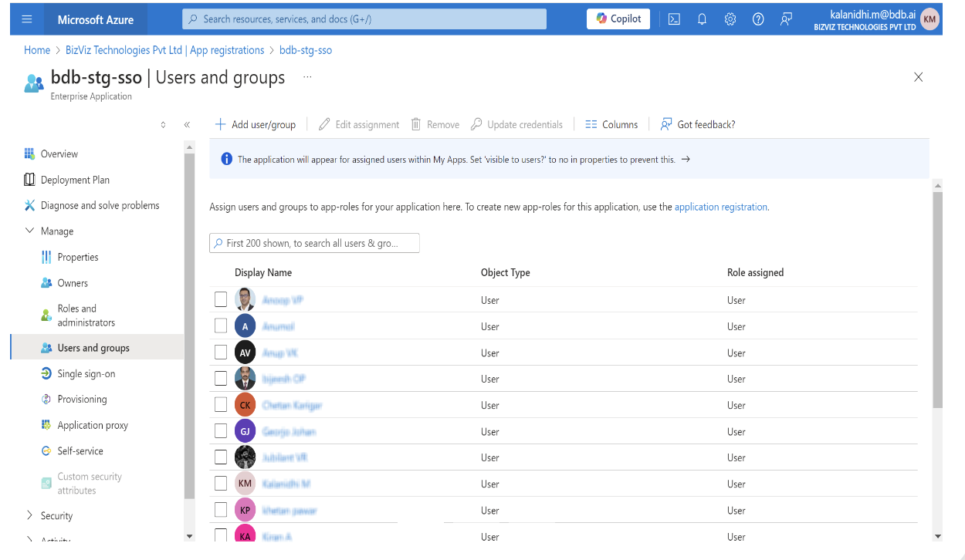Click the GJ user avatar
The height and width of the screenshot is (560, 965).
coord(245,431)
